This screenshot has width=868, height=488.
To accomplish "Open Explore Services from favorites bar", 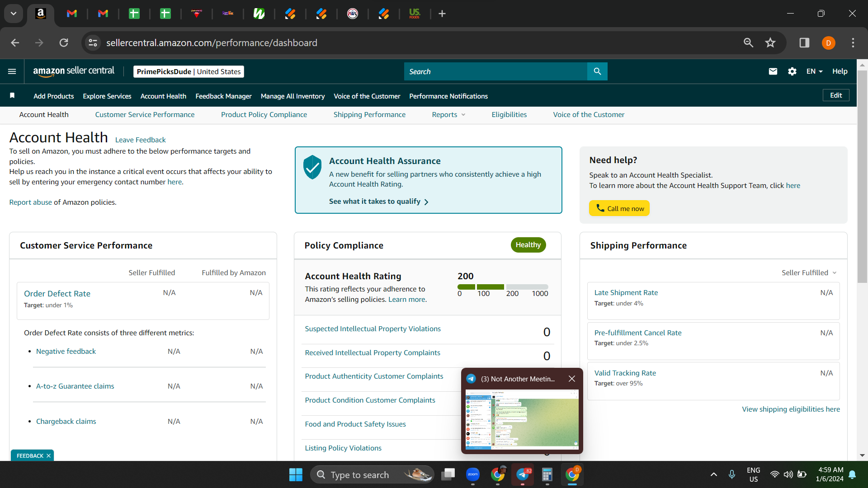I will tap(107, 96).
